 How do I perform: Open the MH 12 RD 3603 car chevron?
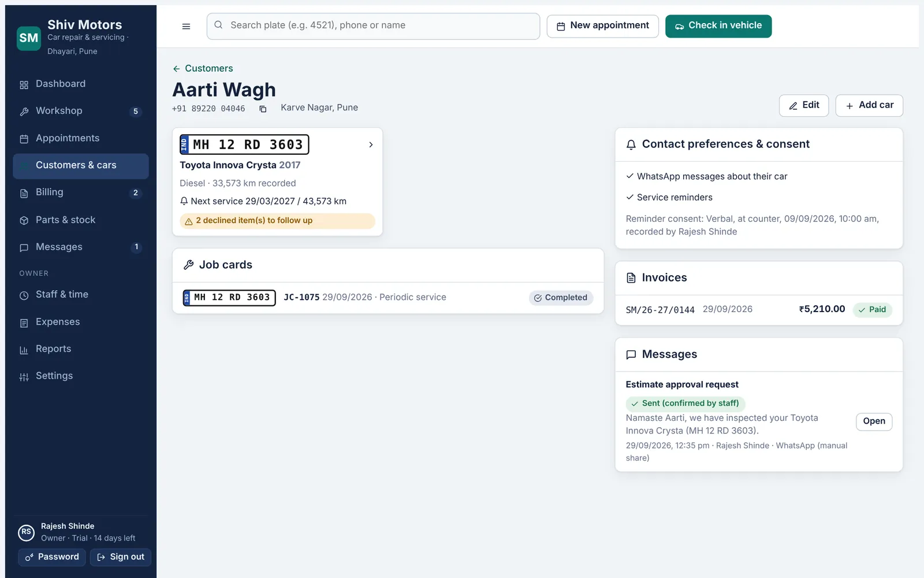(371, 144)
